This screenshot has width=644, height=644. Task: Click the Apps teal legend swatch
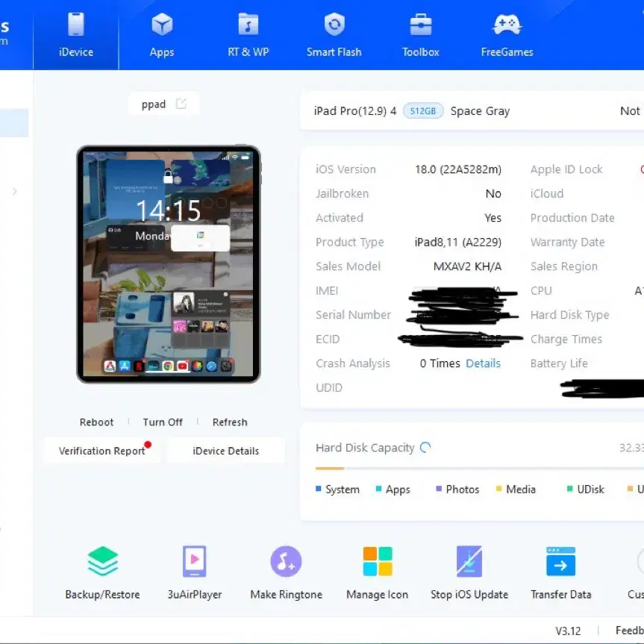click(x=378, y=489)
